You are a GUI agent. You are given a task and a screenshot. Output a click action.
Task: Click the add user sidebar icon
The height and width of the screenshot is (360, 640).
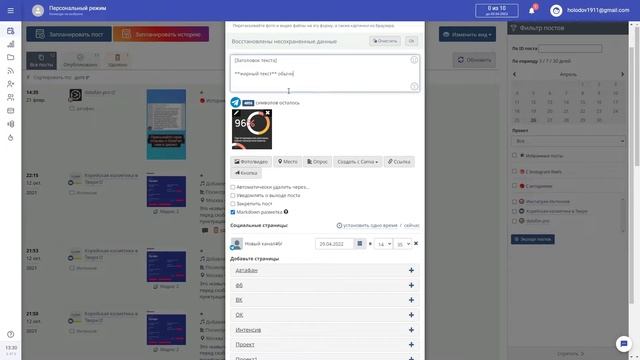tap(11, 84)
